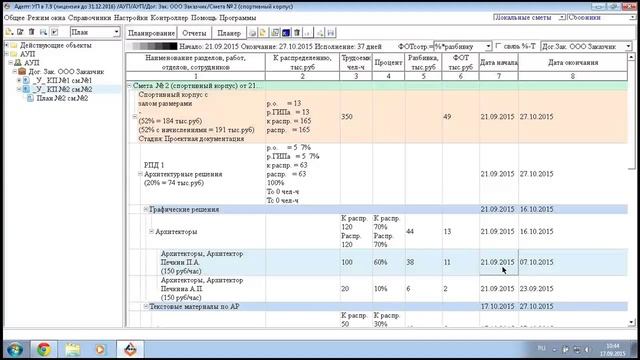The width and height of the screenshot is (640, 360).
Task: Collapse the Архитекторы group row
Action: 151,231
